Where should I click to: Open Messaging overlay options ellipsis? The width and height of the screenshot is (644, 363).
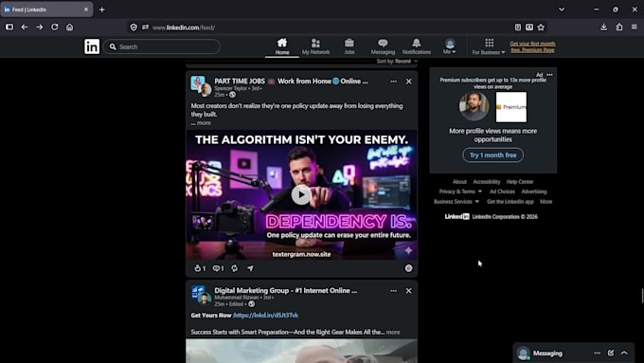[x=598, y=353]
